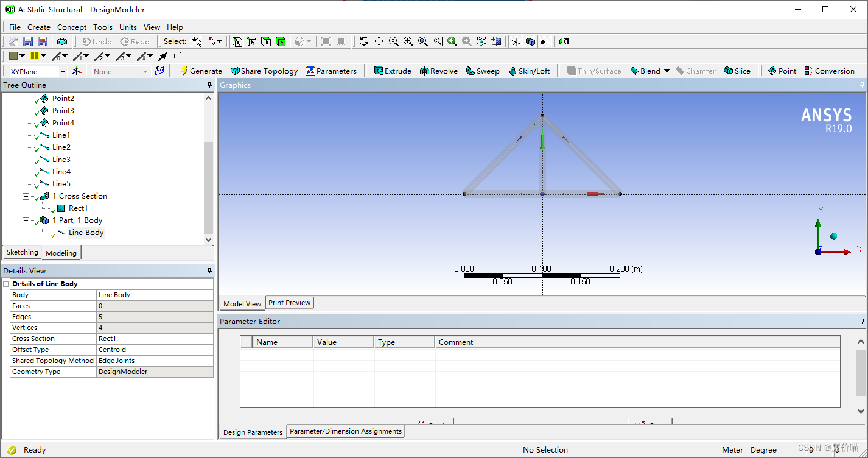Click Zoom to Fit icon
Image resolution: width=868 pixels, height=458 pixels.
(x=423, y=41)
